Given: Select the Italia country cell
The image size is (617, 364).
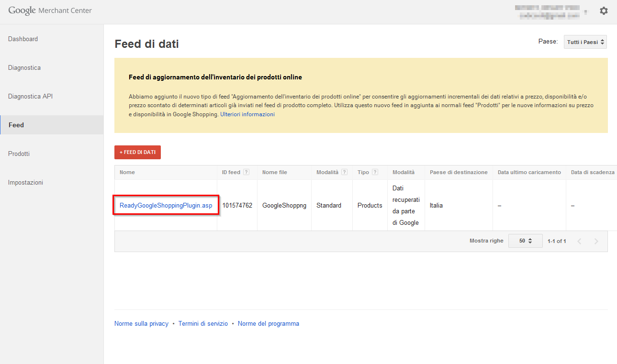Looking at the screenshot, I should click(459, 205).
